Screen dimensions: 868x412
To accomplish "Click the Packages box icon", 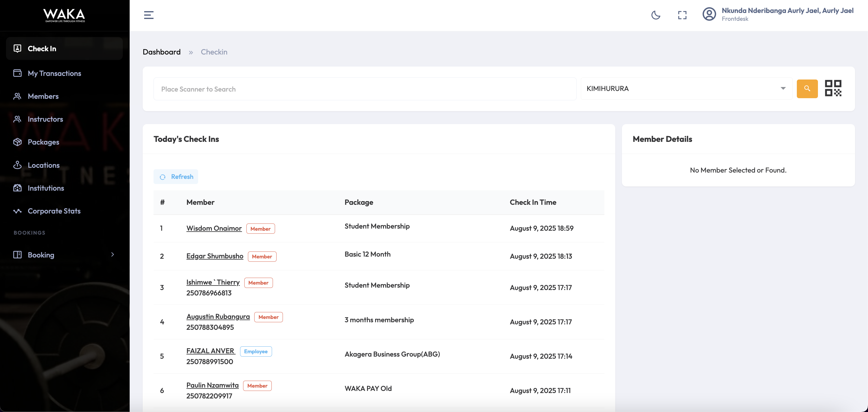I will [x=17, y=142].
